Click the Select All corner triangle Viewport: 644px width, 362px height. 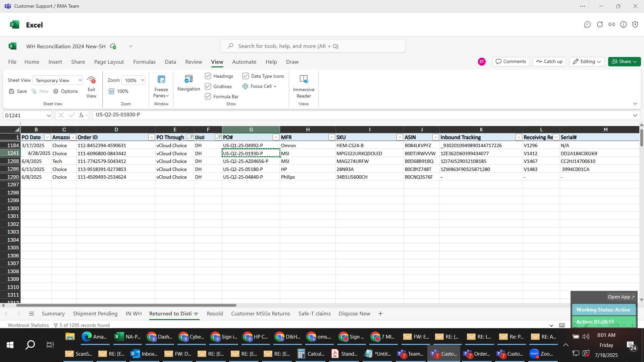pos(17,129)
